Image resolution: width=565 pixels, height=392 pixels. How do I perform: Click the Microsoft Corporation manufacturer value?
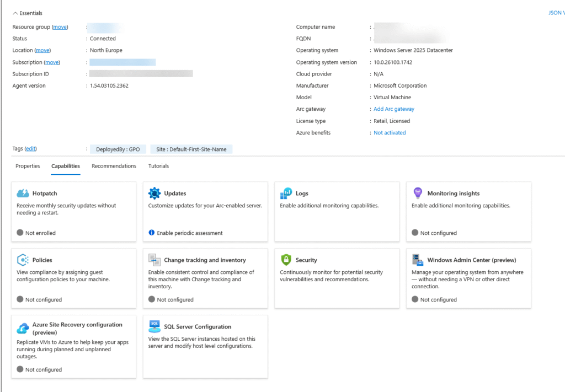click(x=400, y=85)
